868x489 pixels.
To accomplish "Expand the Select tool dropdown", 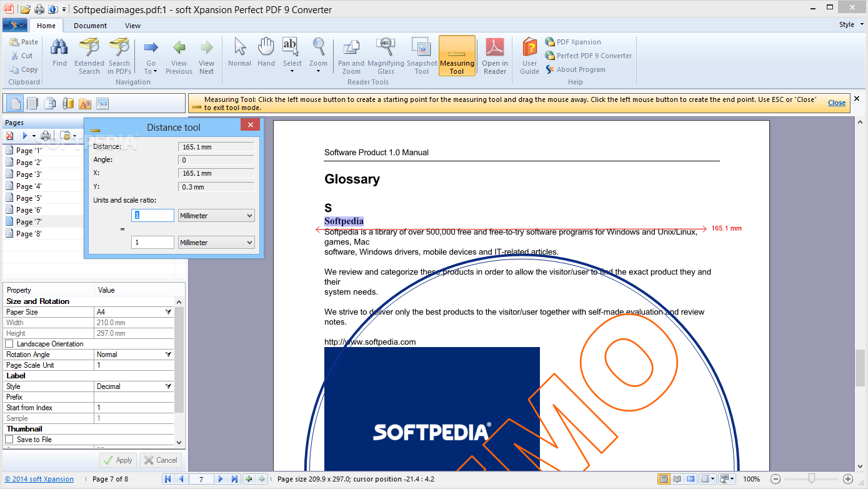I will click(x=292, y=71).
